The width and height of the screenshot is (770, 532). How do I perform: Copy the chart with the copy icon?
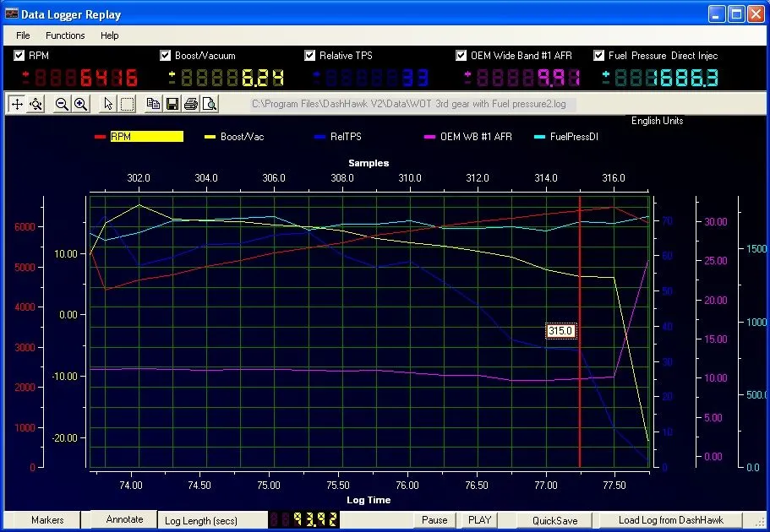pyautogui.click(x=153, y=104)
